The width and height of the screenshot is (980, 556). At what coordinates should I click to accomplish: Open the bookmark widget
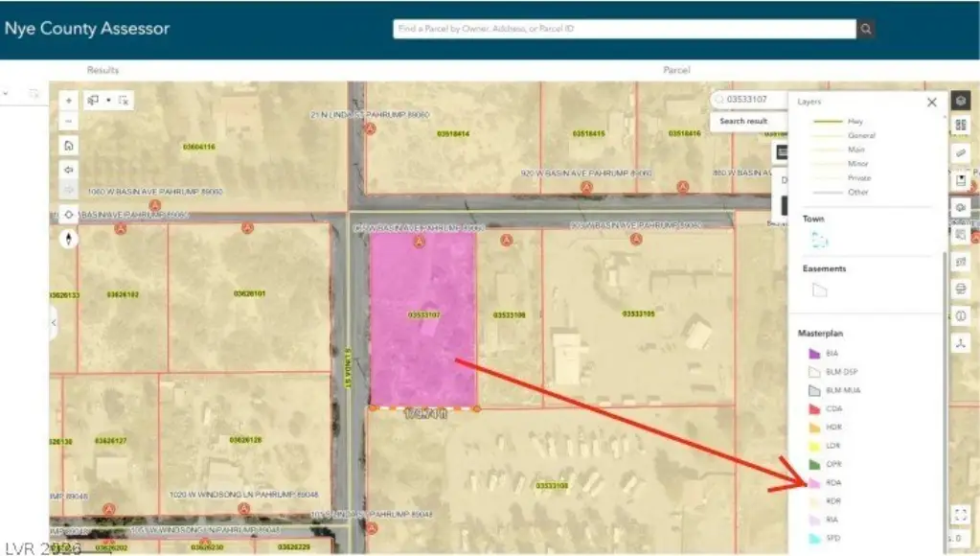[x=961, y=181]
